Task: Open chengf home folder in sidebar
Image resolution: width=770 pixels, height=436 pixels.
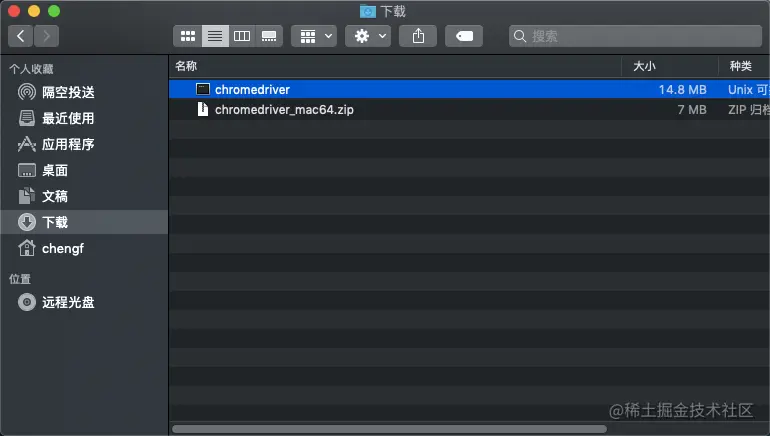Action: [84, 248]
